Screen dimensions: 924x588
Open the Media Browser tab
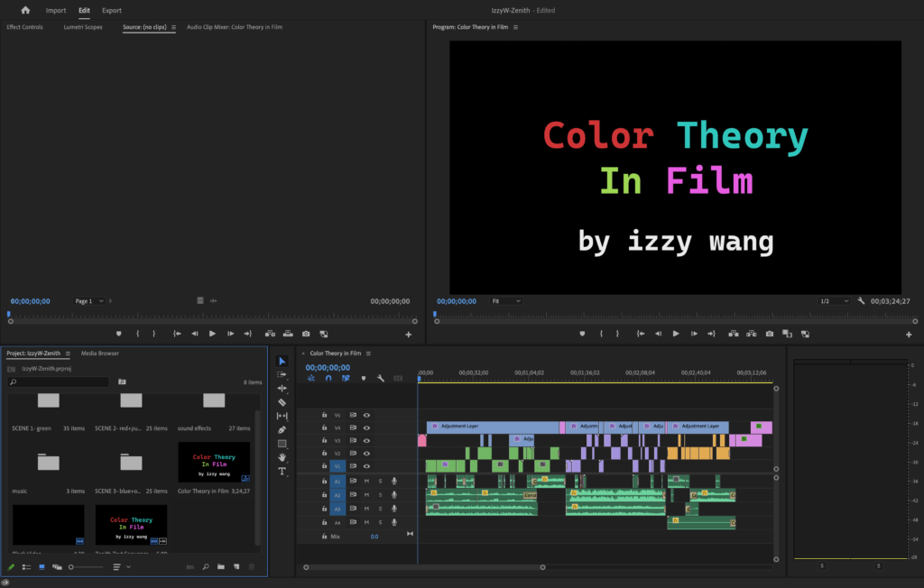pyautogui.click(x=99, y=354)
